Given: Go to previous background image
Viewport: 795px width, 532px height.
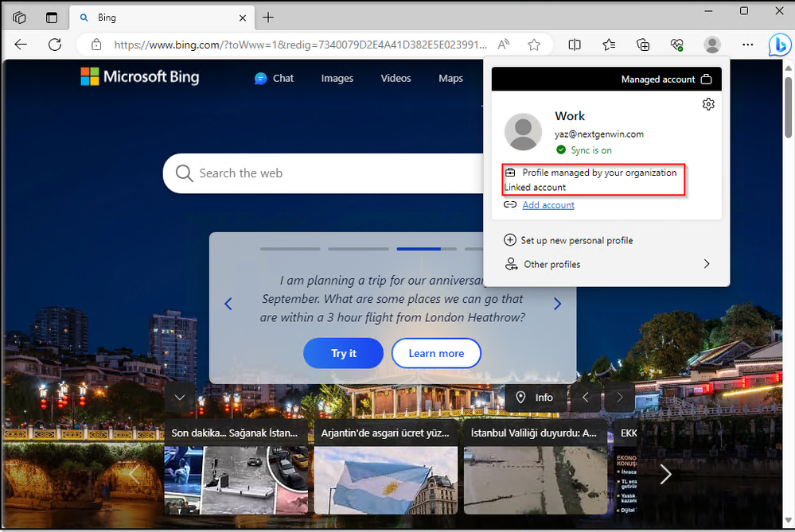Looking at the screenshot, I should [x=586, y=398].
